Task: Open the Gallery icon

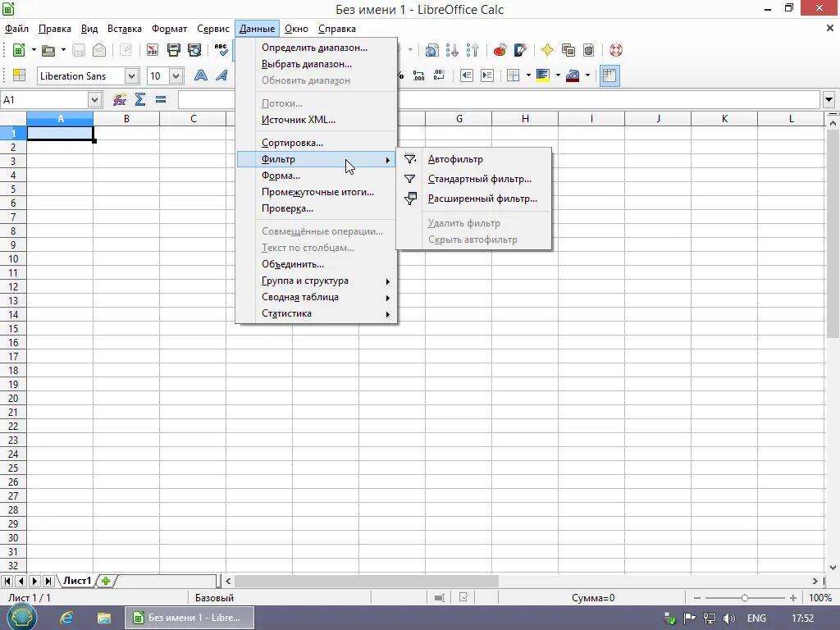Action: click(x=568, y=50)
